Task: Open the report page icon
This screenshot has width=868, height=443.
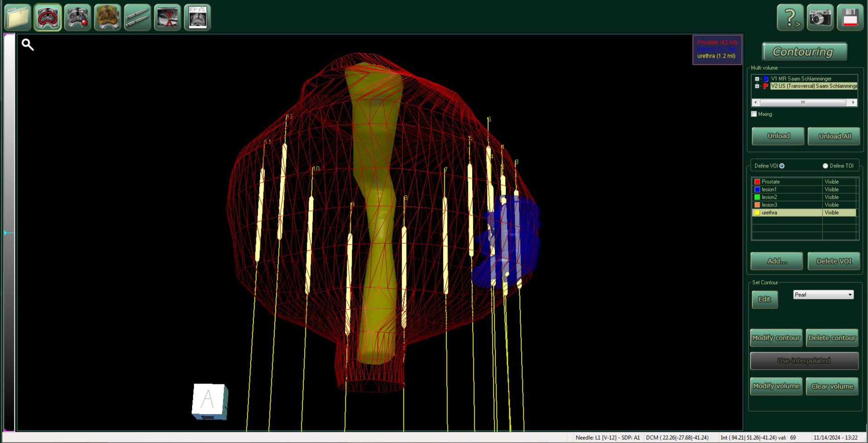Action: pyautogui.click(x=197, y=18)
